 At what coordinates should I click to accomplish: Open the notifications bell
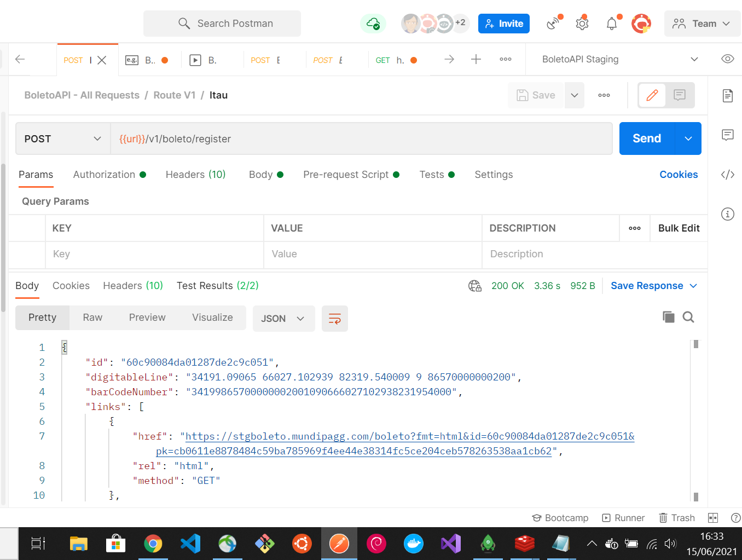[612, 24]
